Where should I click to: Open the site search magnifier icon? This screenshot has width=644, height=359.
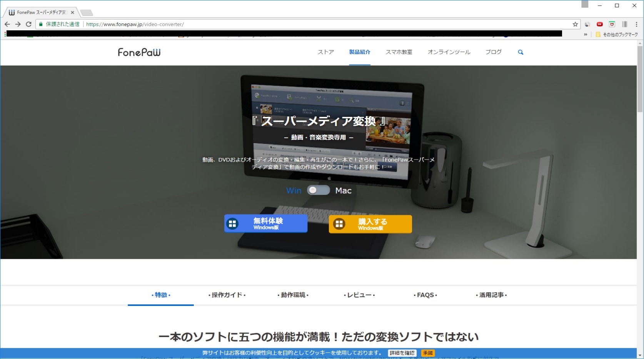pos(521,52)
